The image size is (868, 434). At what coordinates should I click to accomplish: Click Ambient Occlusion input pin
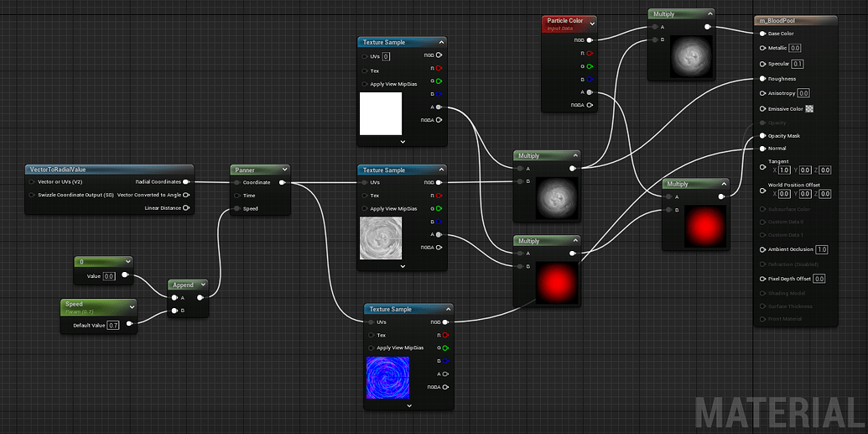(763, 249)
